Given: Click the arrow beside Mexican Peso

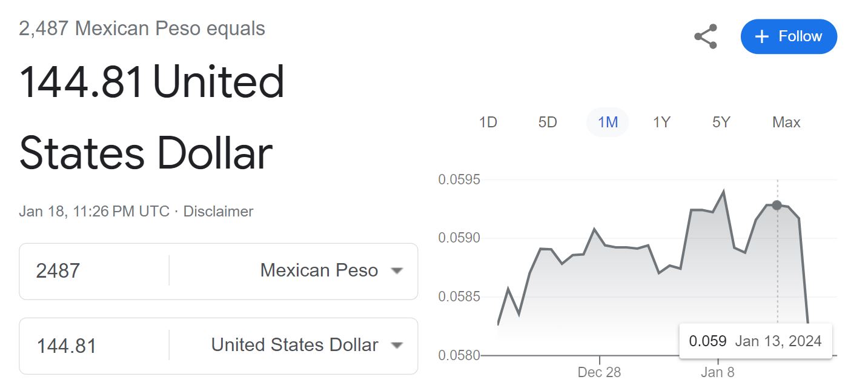Looking at the screenshot, I should (397, 271).
